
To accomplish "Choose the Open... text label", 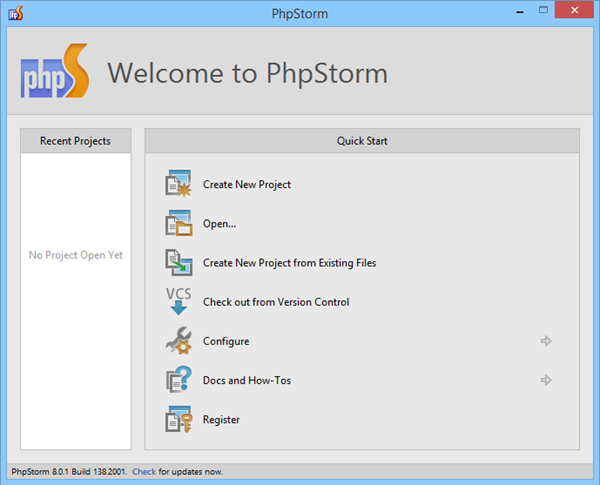I will pyautogui.click(x=219, y=223).
